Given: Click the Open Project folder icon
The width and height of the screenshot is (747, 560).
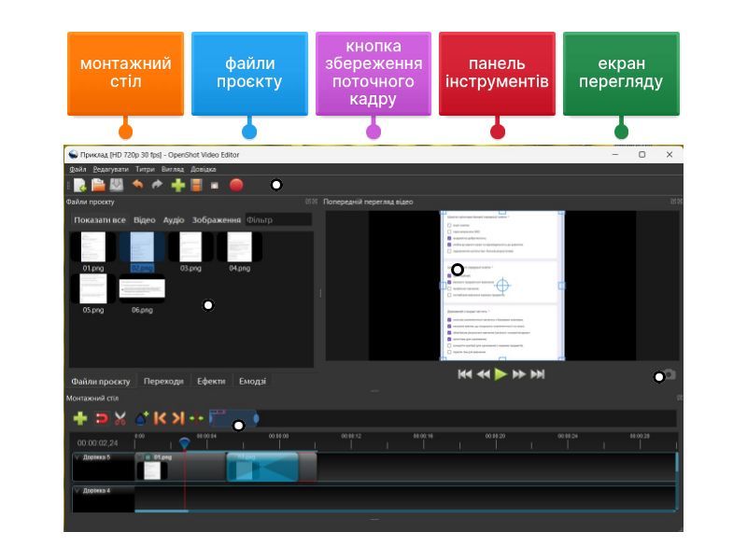Looking at the screenshot, I should point(98,185).
